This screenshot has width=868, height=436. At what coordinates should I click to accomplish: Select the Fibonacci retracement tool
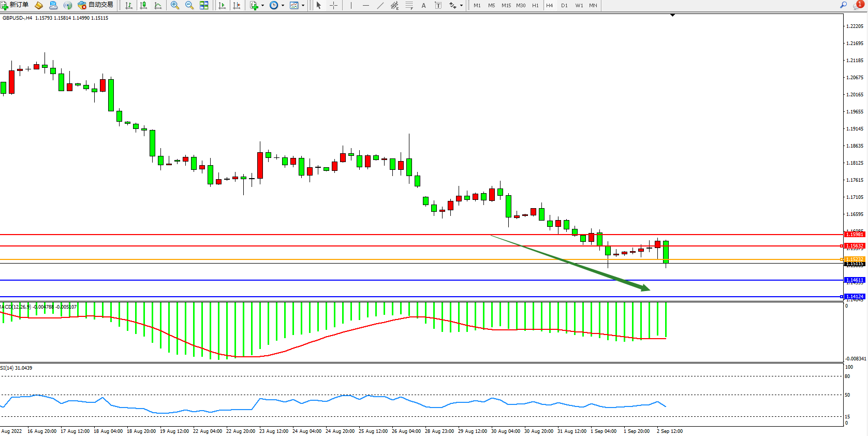[409, 5]
